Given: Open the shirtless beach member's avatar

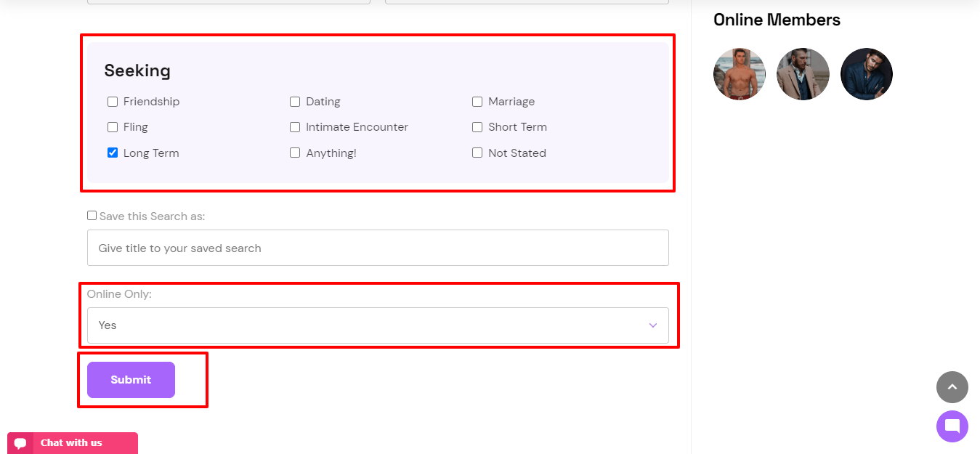Looking at the screenshot, I should pos(740,74).
